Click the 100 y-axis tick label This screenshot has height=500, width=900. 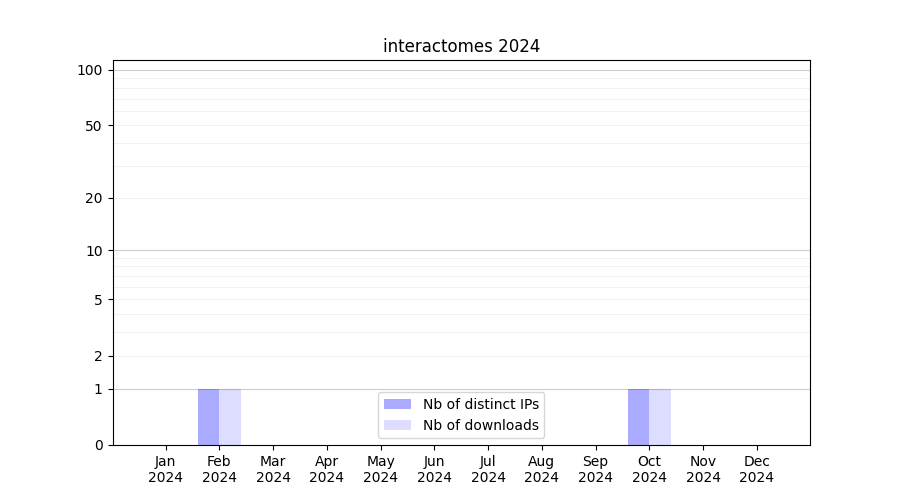pos(90,70)
